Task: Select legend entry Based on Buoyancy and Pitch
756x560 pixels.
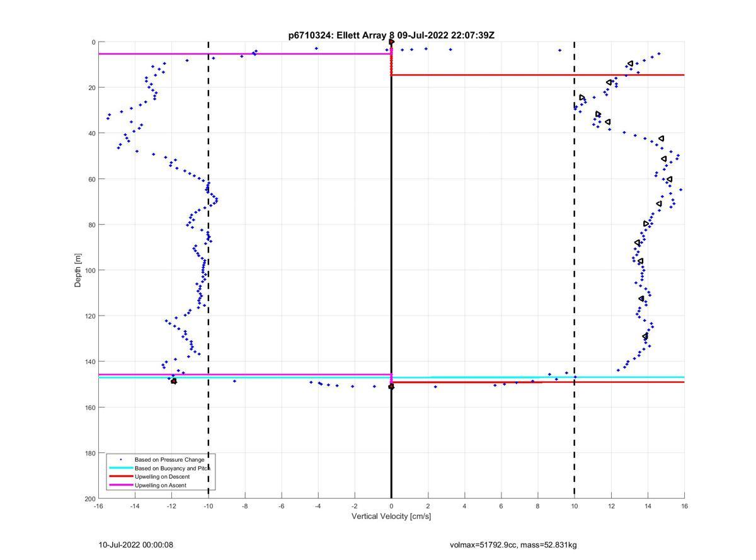Action: (173, 468)
